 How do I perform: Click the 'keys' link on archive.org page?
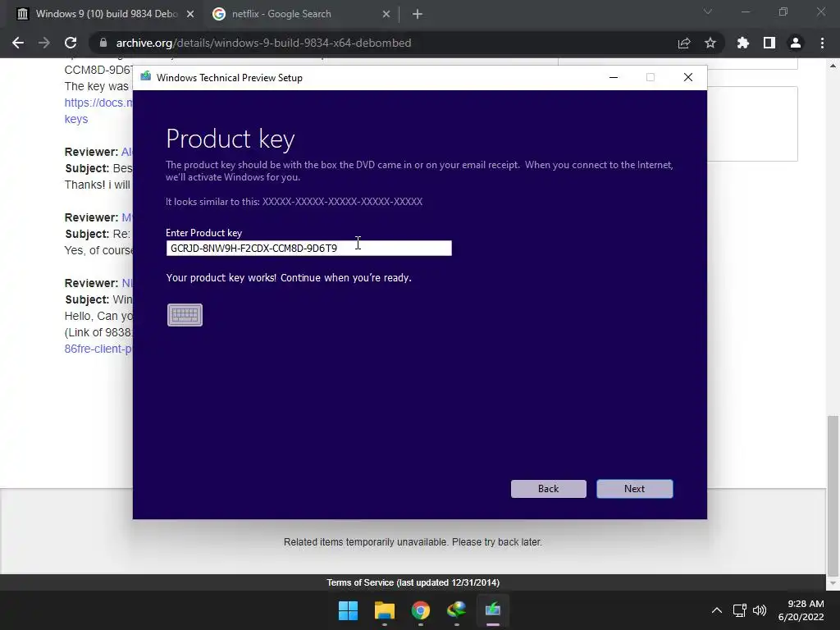click(76, 119)
